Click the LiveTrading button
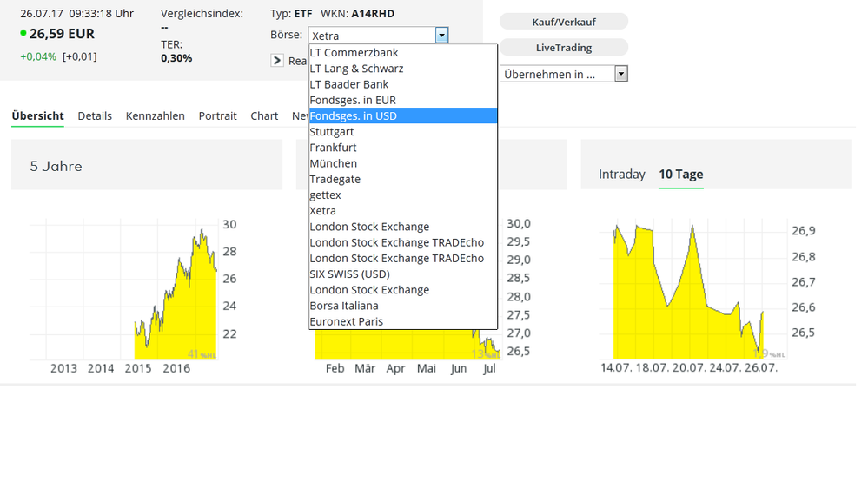Image resolution: width=868 pixels, height=488 pixels. (563, 48)
